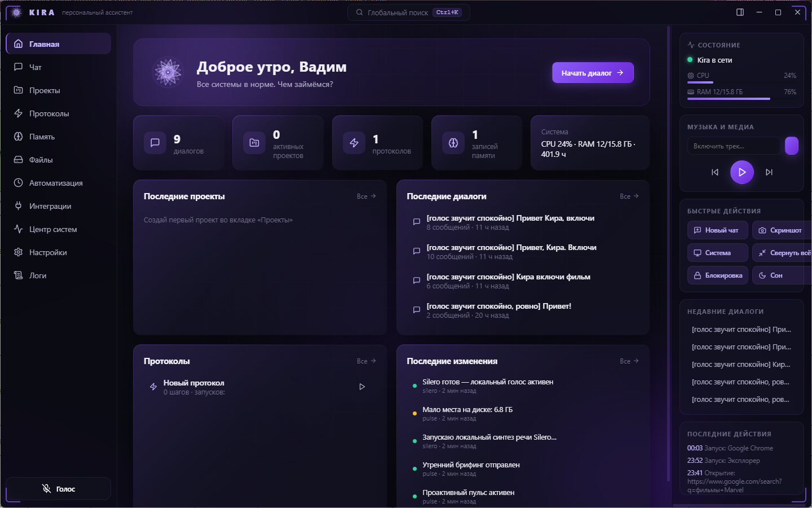812x508 pixels.
Task: Open Файлы in the sidebar
Action: [59, 160]
